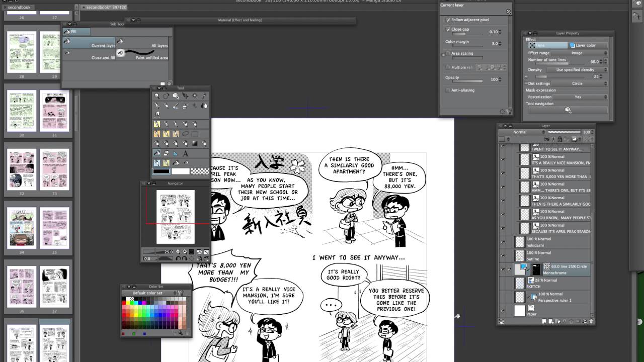Image resolution: width=644 pixels, height=362 pixels.
Task: Expand the Dot settings plus expander
Action: click(x=526, y=83)
